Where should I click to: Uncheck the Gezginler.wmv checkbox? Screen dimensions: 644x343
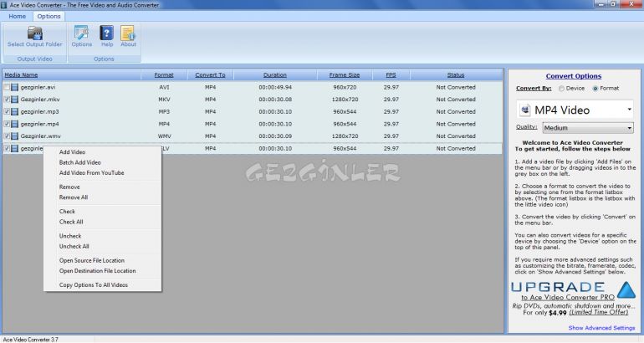tap(7, 136)
